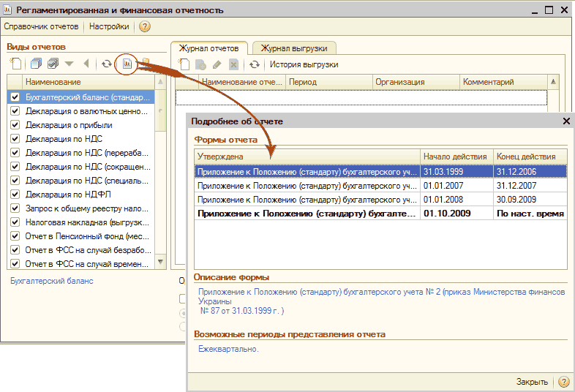575x392 pixels.
Task: Click the help icon next to Настройки
Action: tap(144, 26)
